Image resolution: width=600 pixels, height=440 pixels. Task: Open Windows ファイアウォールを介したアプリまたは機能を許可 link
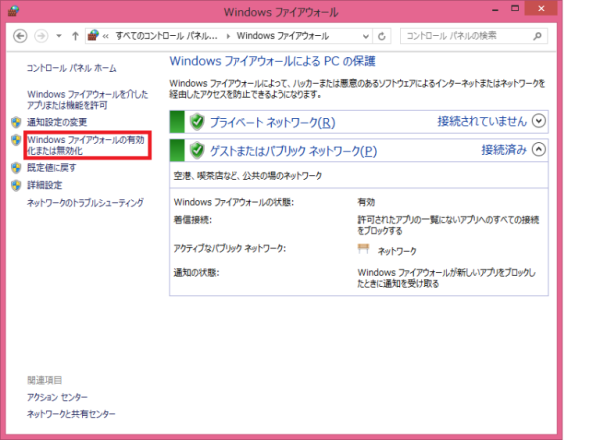(x=88, y=99)
